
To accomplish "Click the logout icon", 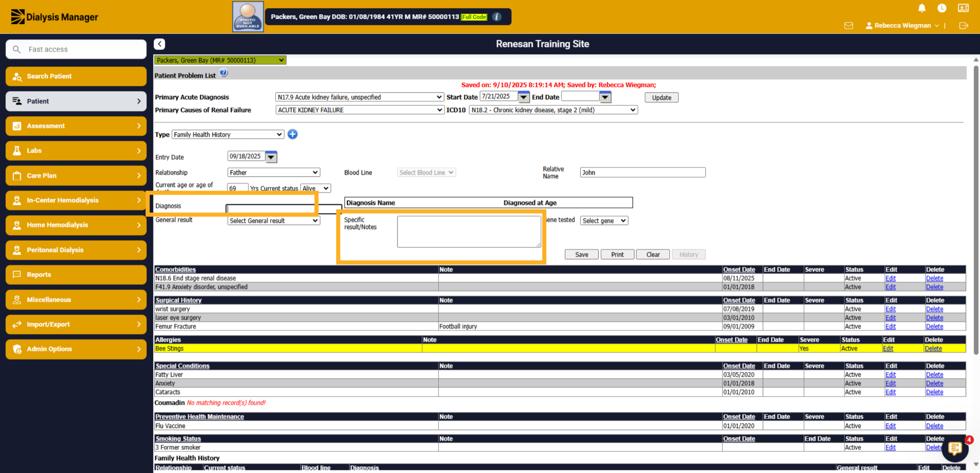I will tap(964, 26).
